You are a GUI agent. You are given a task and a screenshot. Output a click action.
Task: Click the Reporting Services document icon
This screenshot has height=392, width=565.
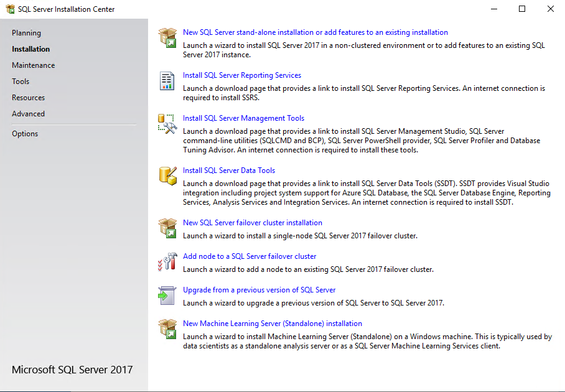pyautogui.click(x=167, y=81)
